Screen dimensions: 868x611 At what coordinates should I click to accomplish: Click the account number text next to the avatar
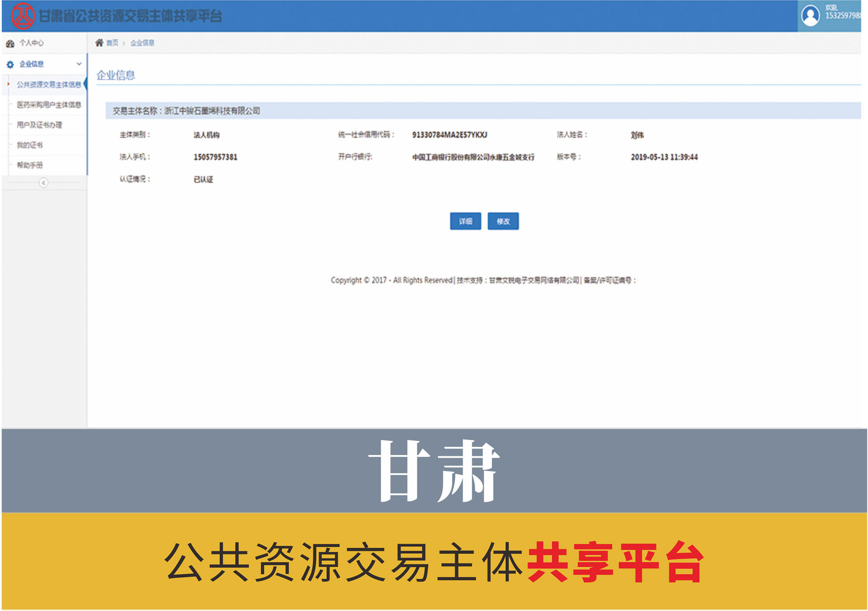(842, 16)
